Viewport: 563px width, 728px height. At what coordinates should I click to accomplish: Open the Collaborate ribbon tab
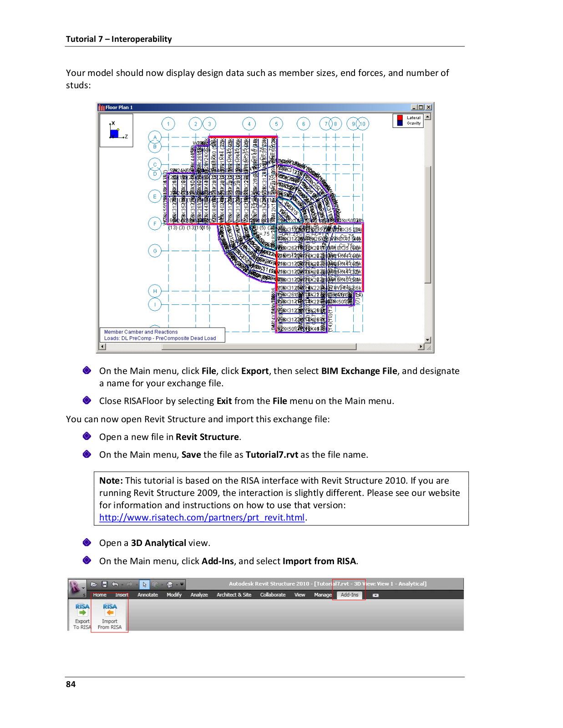click(273, 595)
